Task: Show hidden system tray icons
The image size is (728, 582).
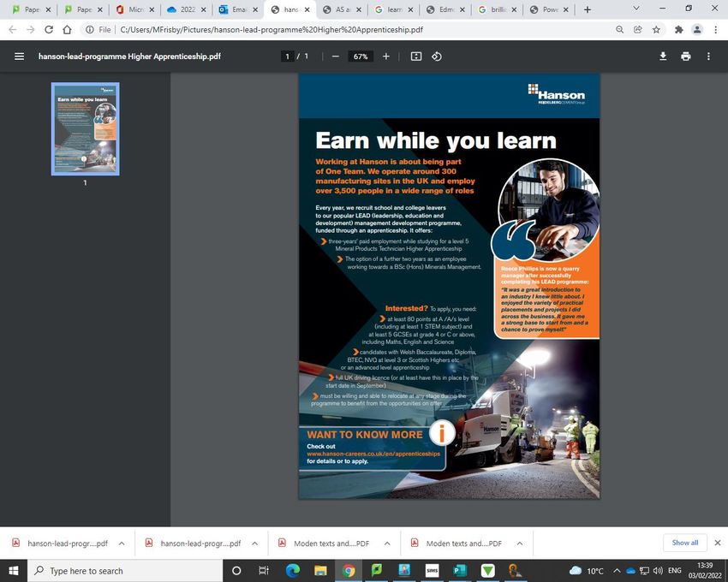Action: (617, 570)
